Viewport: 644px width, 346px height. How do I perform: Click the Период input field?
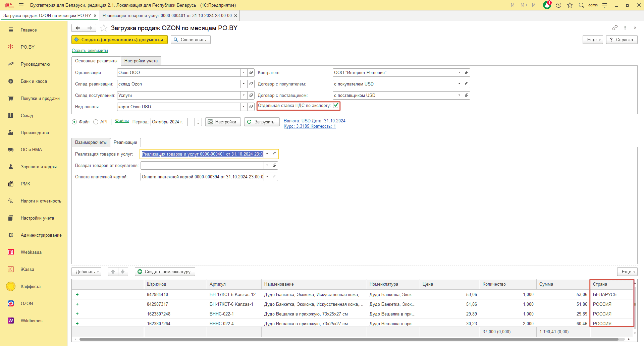point(169,122)
